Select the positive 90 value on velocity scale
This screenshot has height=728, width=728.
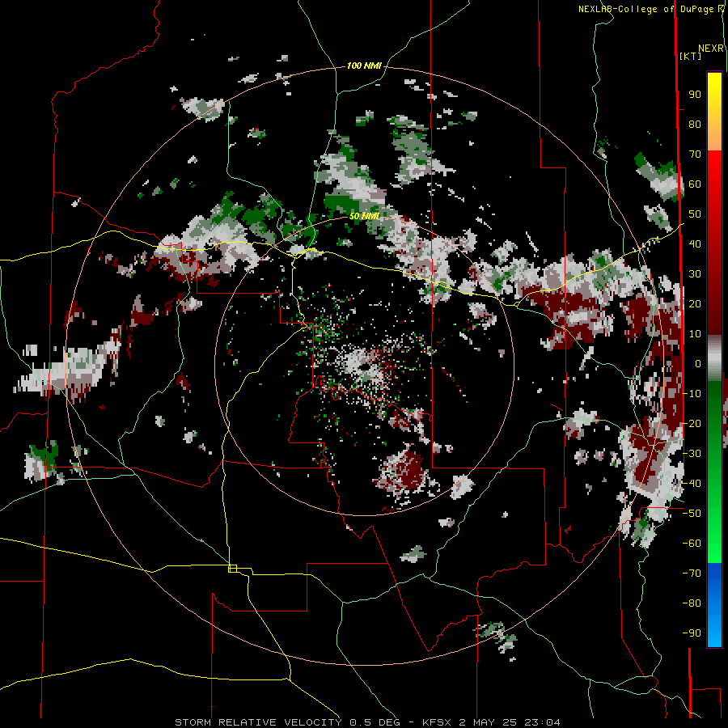(695, 95)
